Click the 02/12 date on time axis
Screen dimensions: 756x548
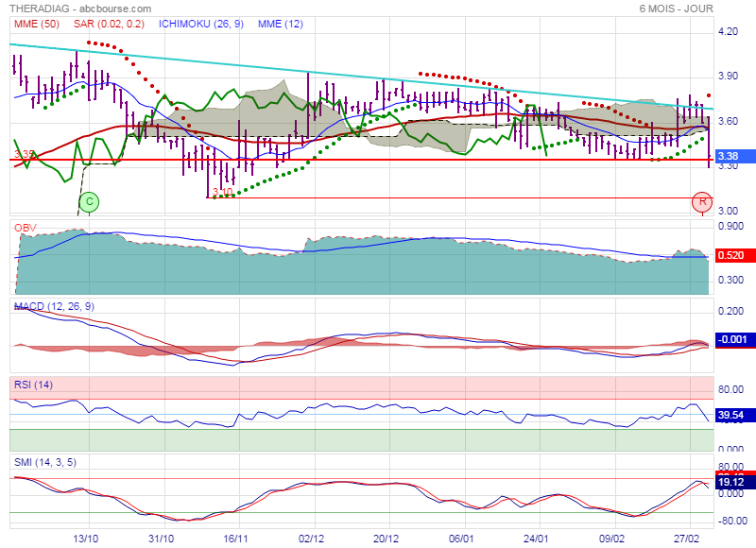point(311,538)
